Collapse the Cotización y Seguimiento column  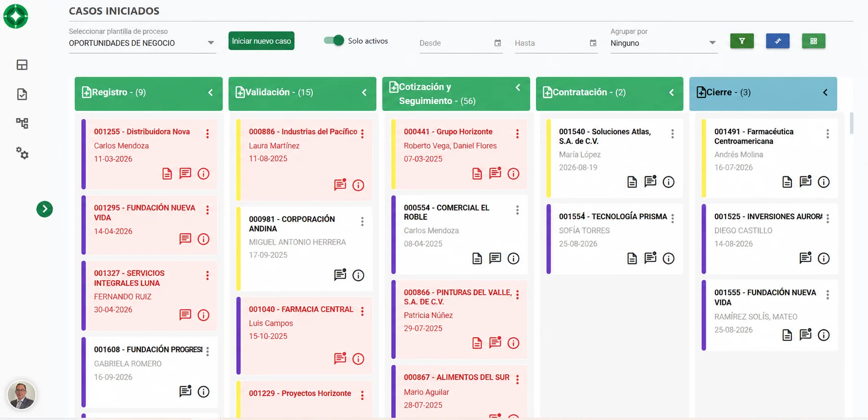[x=518, y=87]
